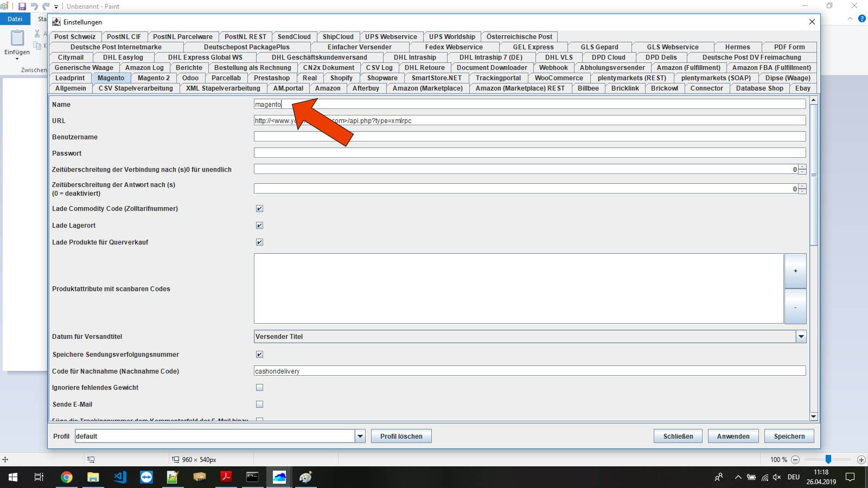Open the WooCommerce tab

point(559,78)
